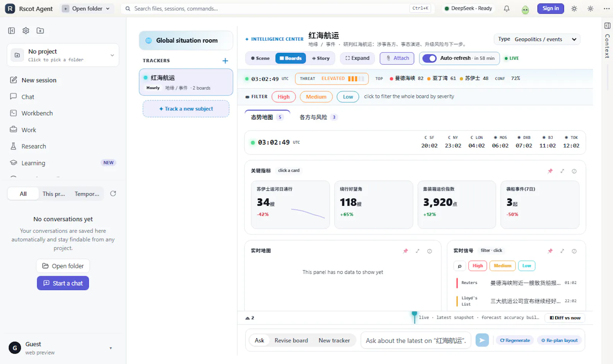
Task: Focus the Ask about the latest input
Action: (x=416, y=340)
